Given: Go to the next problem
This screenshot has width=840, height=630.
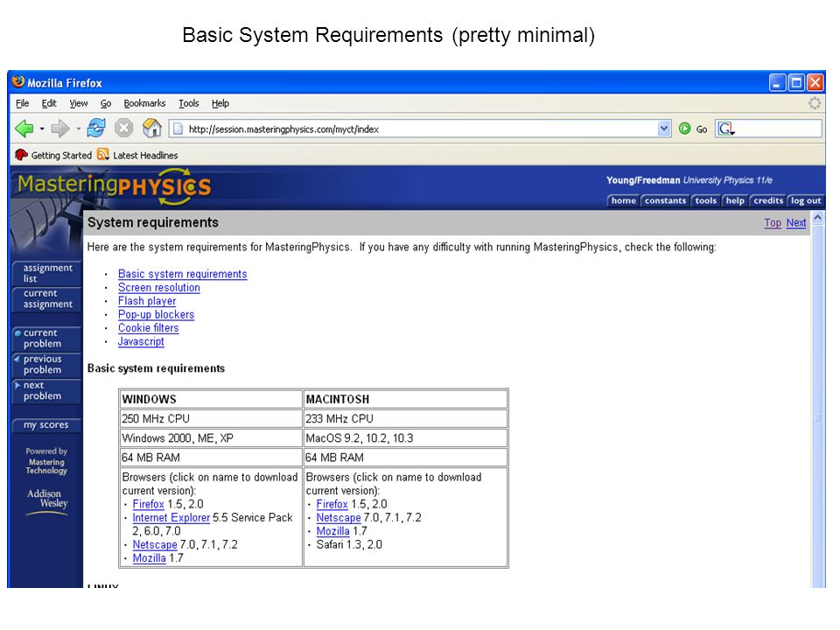Looking at the screenshot, I should (x=46, y=391).
